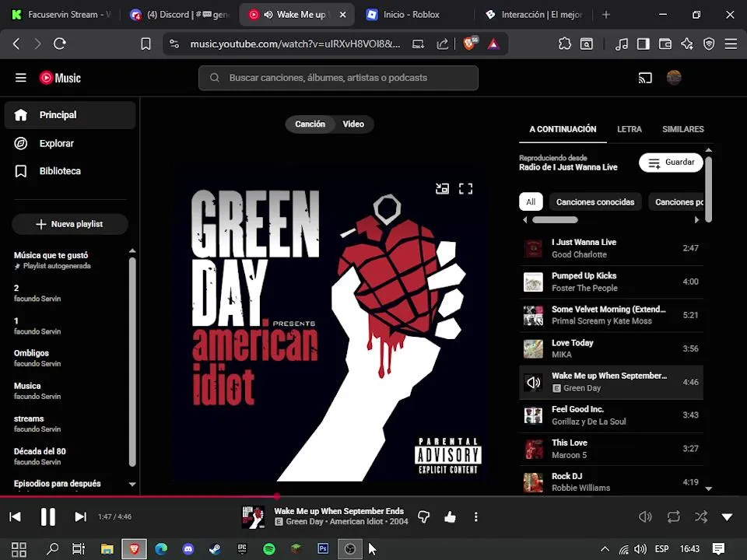Open the browser main menu

(731, 44)
